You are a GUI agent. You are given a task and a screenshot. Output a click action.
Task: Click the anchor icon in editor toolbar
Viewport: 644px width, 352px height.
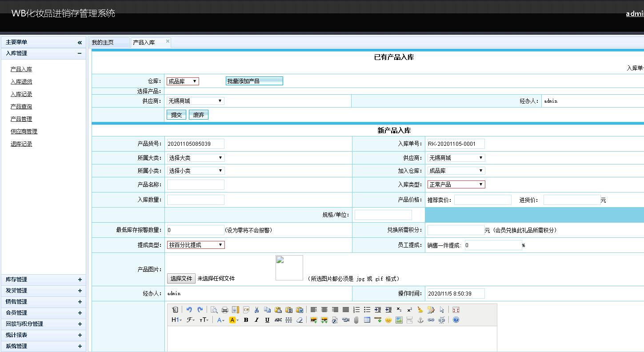[420, 320]
